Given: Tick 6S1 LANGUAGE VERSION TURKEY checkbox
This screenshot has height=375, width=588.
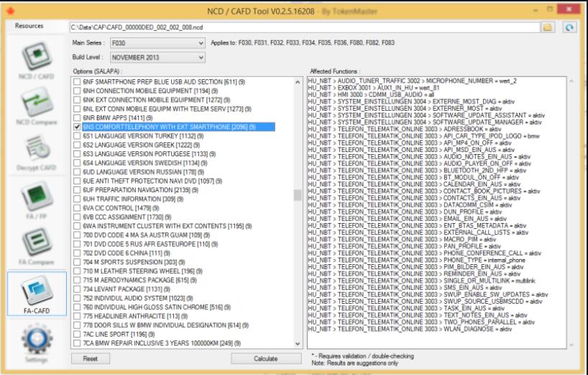Looking at the screenshot, I should (x=77, y=136).
